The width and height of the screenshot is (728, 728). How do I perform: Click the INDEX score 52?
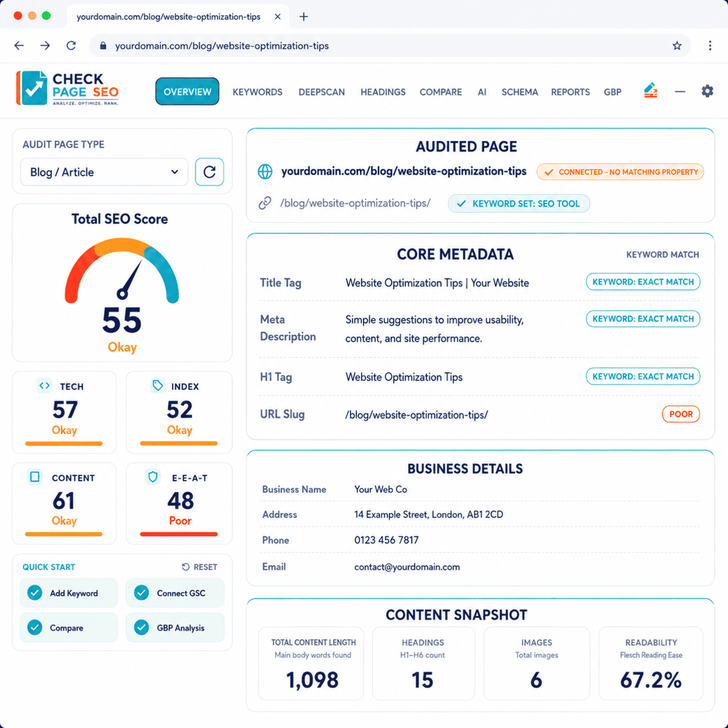coord(179,410)
